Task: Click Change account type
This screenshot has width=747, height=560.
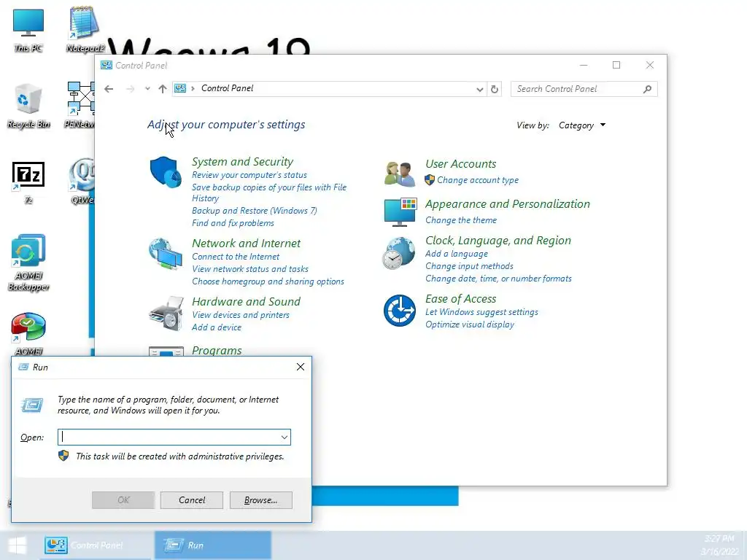Action: click(478, 180)
